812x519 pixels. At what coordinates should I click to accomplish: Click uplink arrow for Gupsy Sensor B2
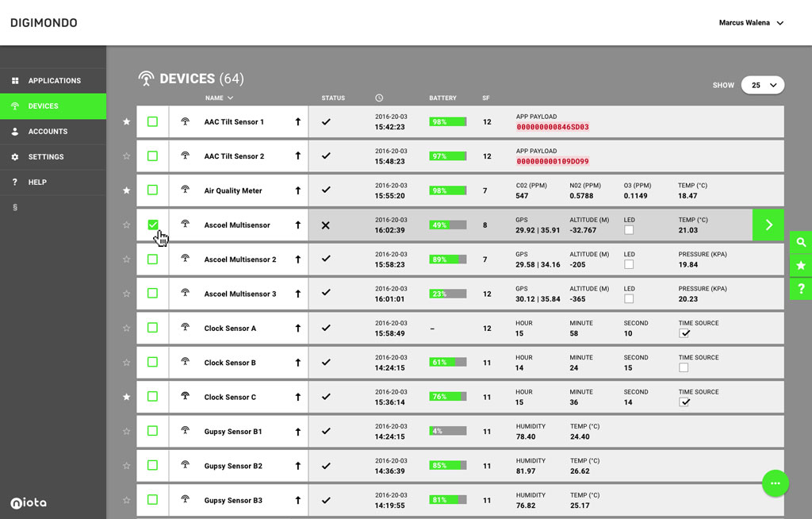click(x=298, y=466)
